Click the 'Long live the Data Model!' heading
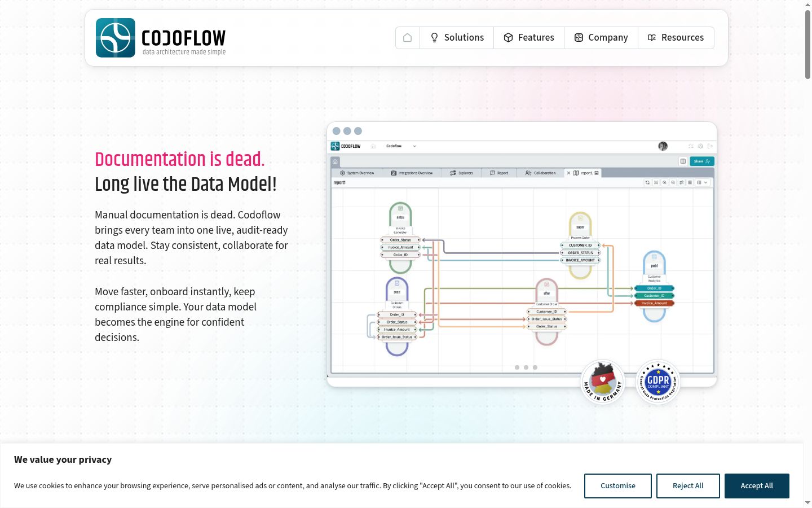812x508 pixels. [186, 184]
